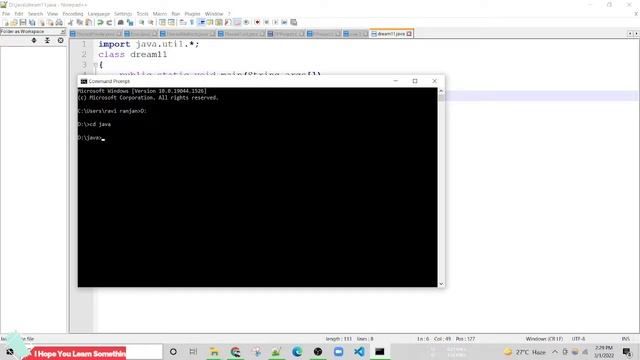Cut selection using the scissors icon
The image size is (640, 360).
[x=70, y=22]
